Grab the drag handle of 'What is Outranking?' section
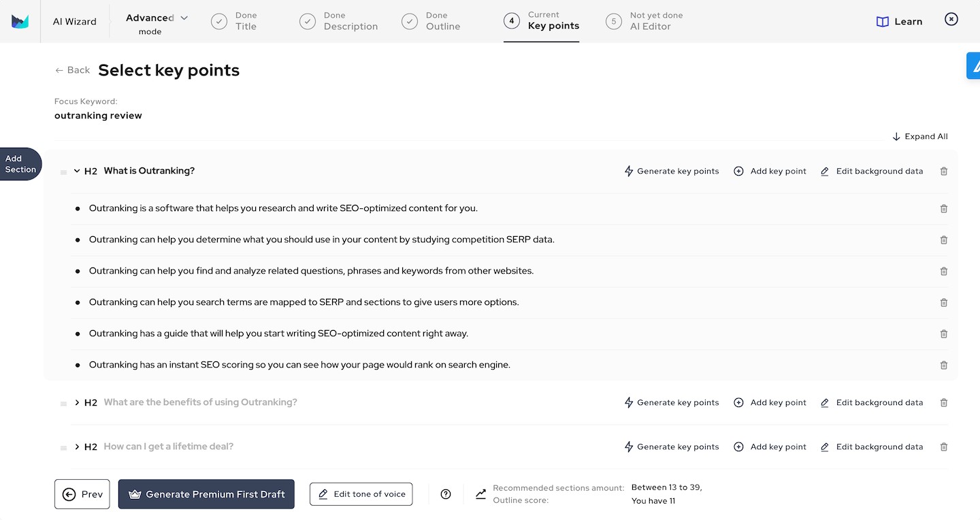This screenshot has height=520, width=980. point(63,172)
